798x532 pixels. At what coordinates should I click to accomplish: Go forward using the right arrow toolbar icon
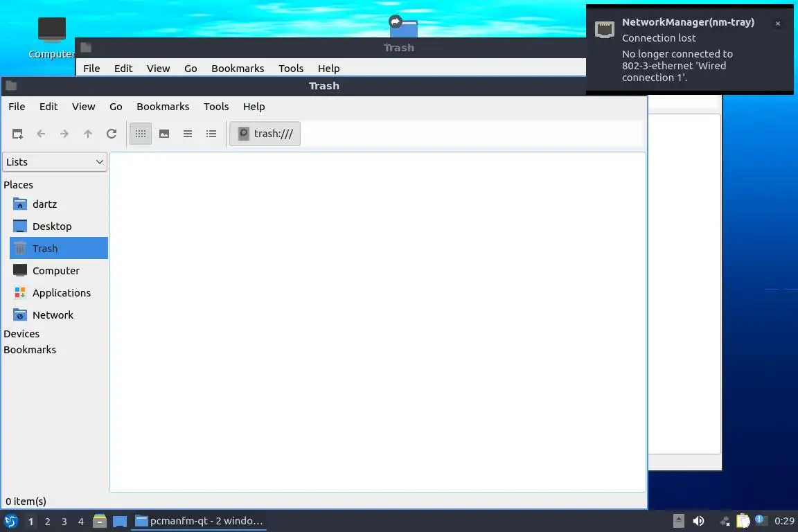coord(64,134)
